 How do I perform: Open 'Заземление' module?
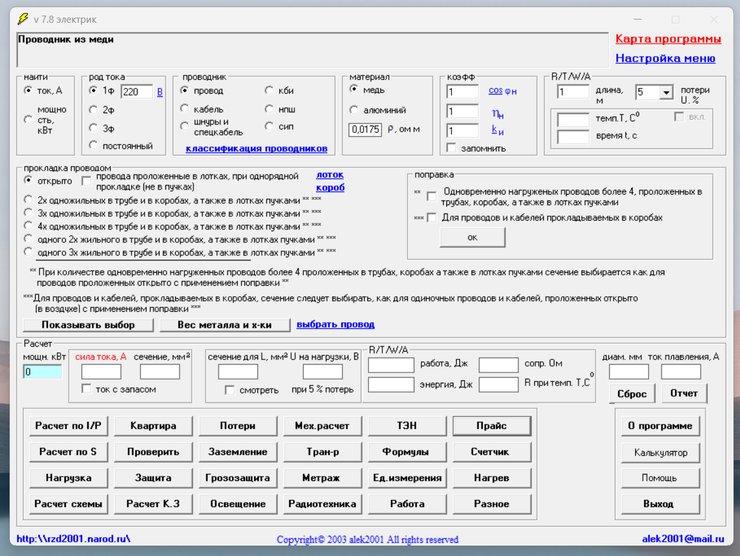237,452
